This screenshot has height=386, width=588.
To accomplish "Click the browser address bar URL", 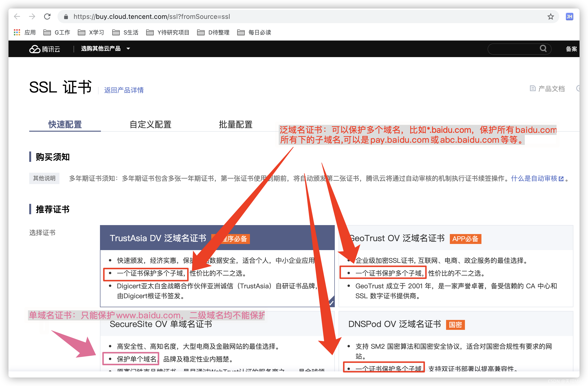I will click(152, 17).
